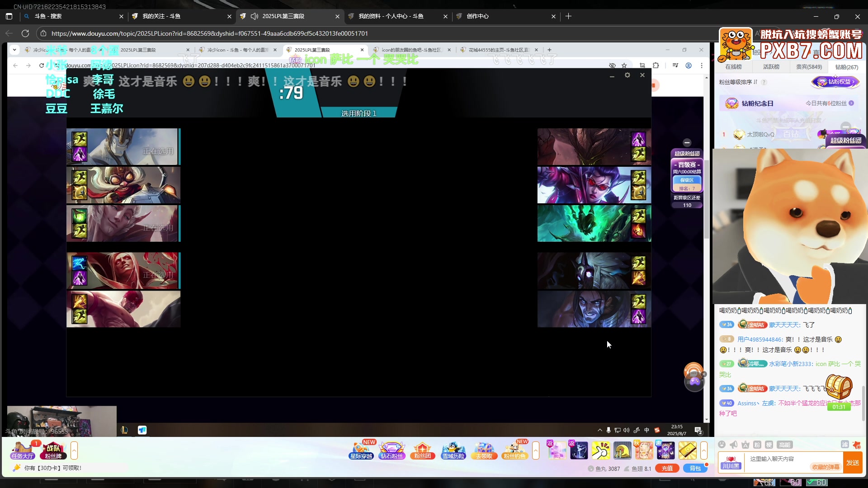868x488 pixels.
Task: Claim reward with 去领取 icon
Action: 484,450
